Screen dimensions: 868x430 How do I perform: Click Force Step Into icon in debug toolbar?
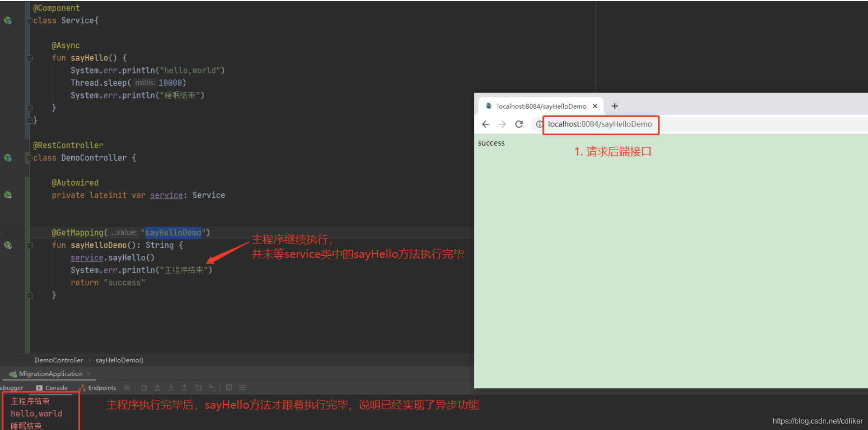pyautogui.click(x=171, y=387)
